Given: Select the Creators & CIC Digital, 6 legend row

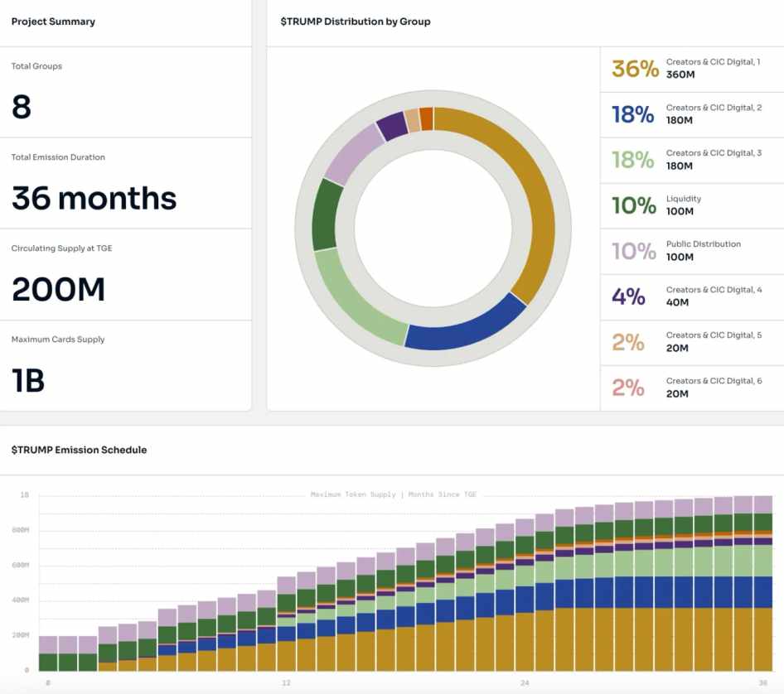Looking at the screenshot, I should tap(692, 388).
